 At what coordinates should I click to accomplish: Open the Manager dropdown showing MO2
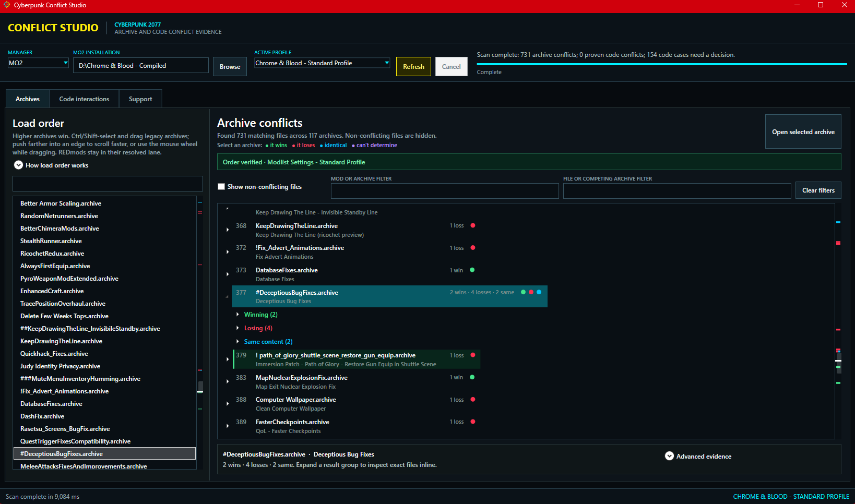tap(38, 63)
